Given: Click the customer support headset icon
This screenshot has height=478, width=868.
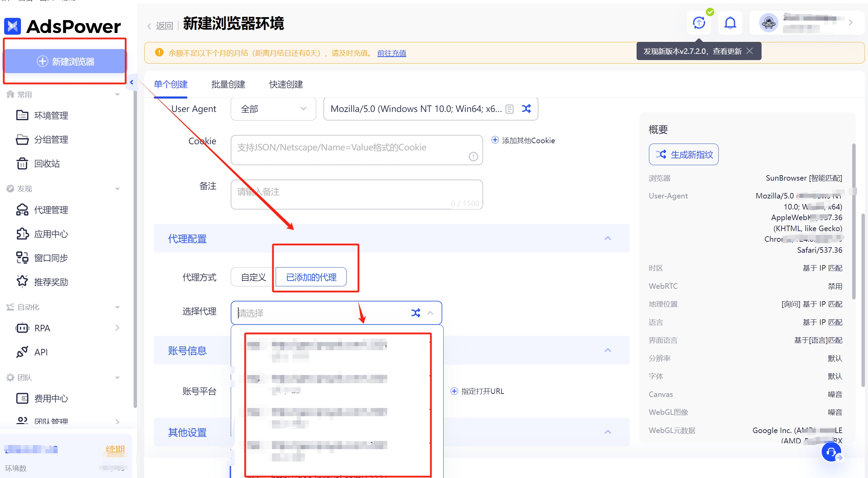Looking at the screenshot, I should click(831, 452).
